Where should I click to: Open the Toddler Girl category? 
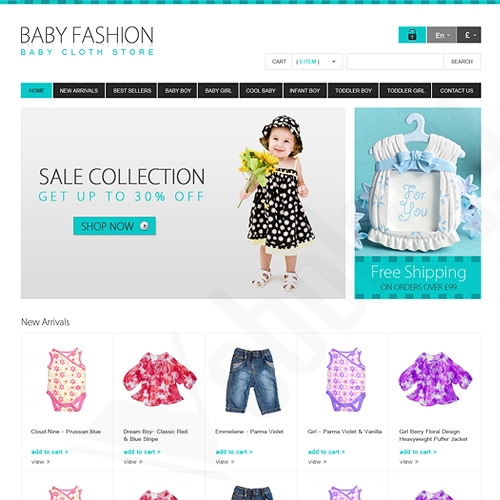click(405, 90)
